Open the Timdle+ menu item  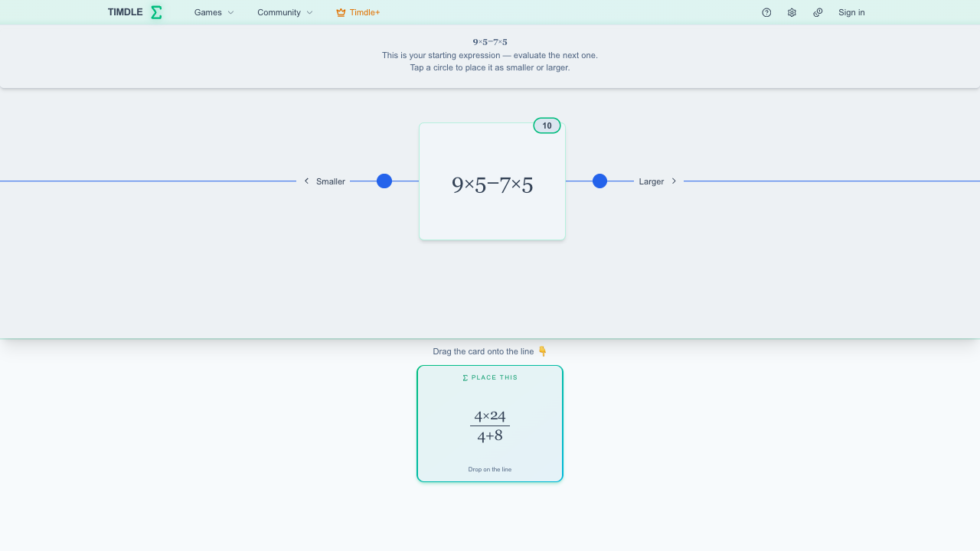click(358, 12)
